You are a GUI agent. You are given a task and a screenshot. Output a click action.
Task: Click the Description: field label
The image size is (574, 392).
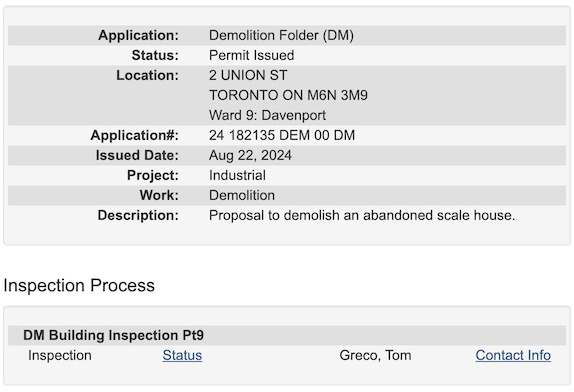pos(138,215)
